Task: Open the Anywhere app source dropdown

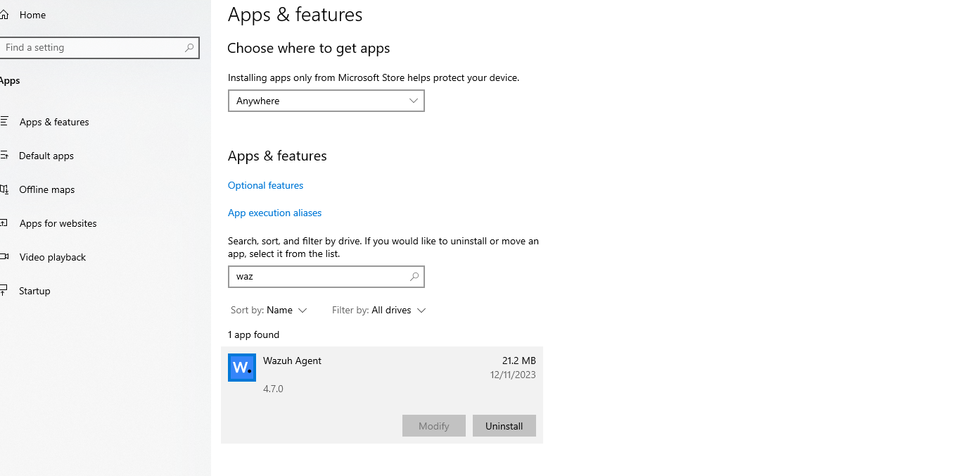Action: [326, 101]
